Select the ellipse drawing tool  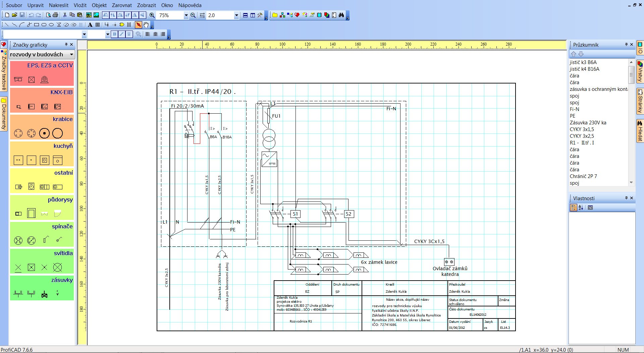click(x=51, y=25)
